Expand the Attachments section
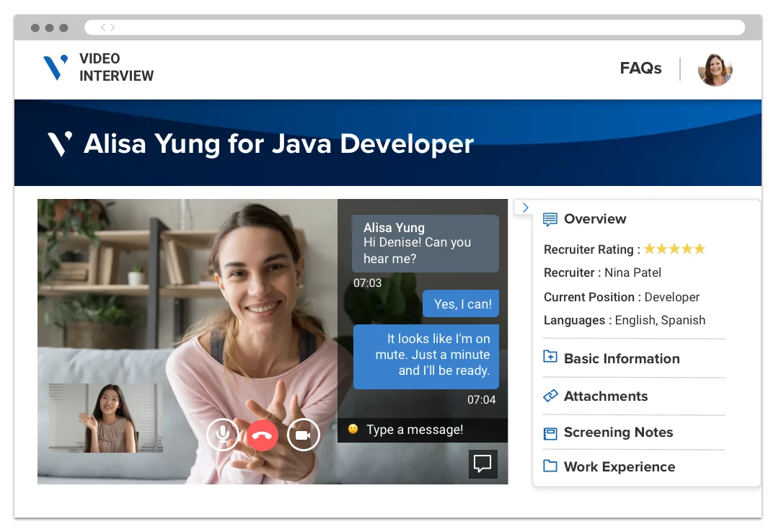The image size is (776, 532). 605,396
